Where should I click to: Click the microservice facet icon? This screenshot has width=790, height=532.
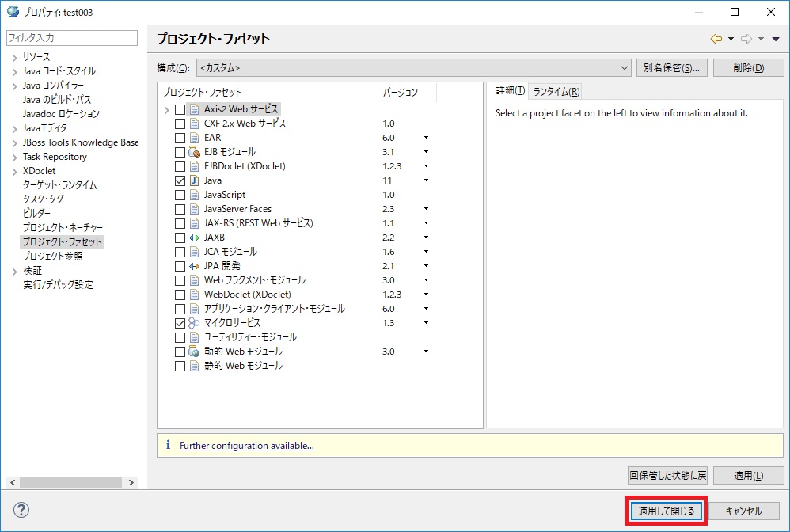tap(194, 323)
